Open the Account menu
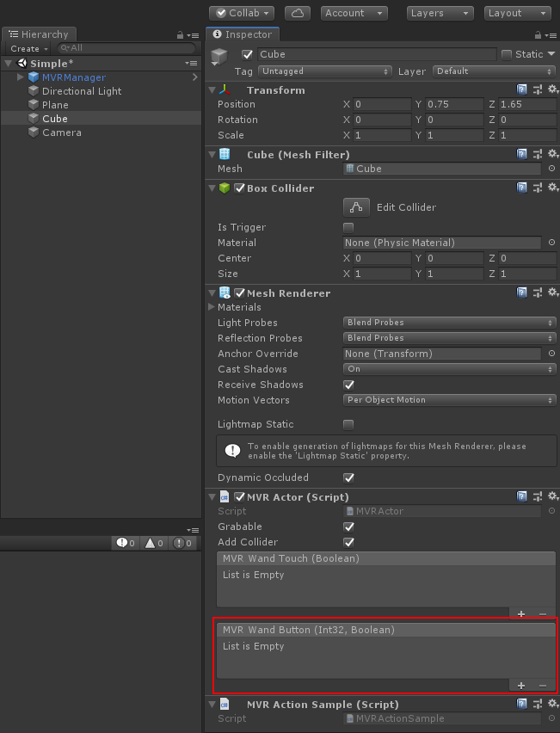560x733 pixels. [354, 13]
